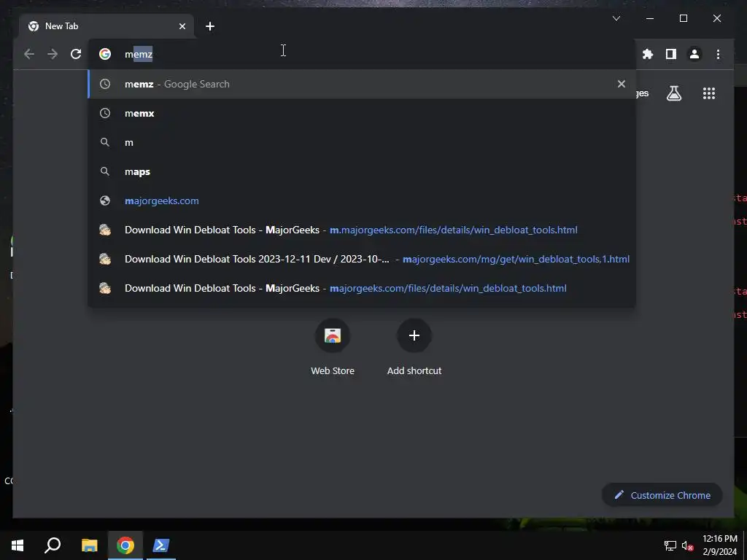The width and height of the screenshot is (747, 560).
Task: Open a new tab with plus button
Action: point(210,26)
